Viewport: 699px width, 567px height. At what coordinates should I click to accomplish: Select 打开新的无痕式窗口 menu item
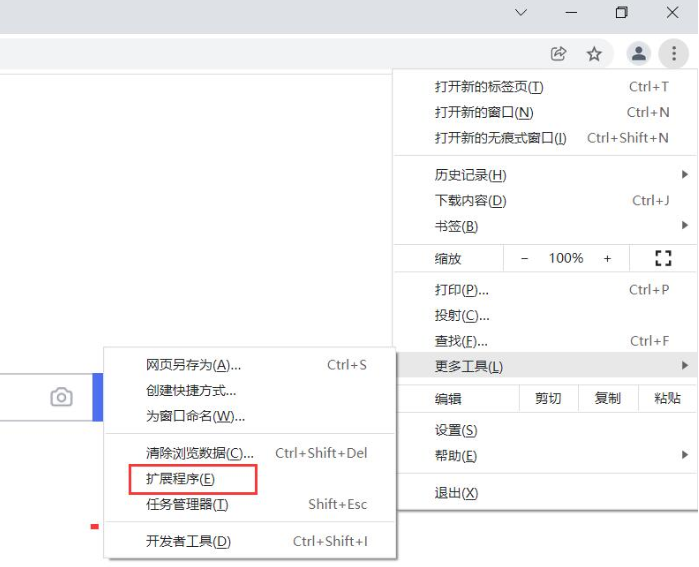point(500,138)
